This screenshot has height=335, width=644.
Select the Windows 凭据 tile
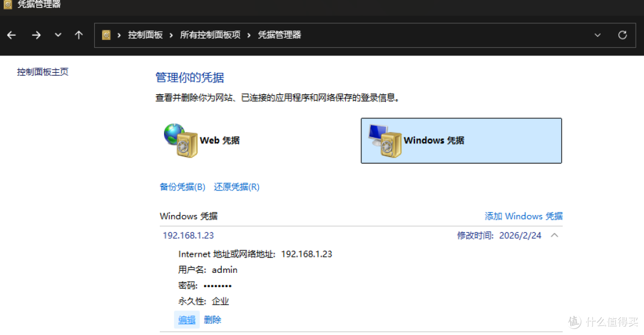[461, 141]
